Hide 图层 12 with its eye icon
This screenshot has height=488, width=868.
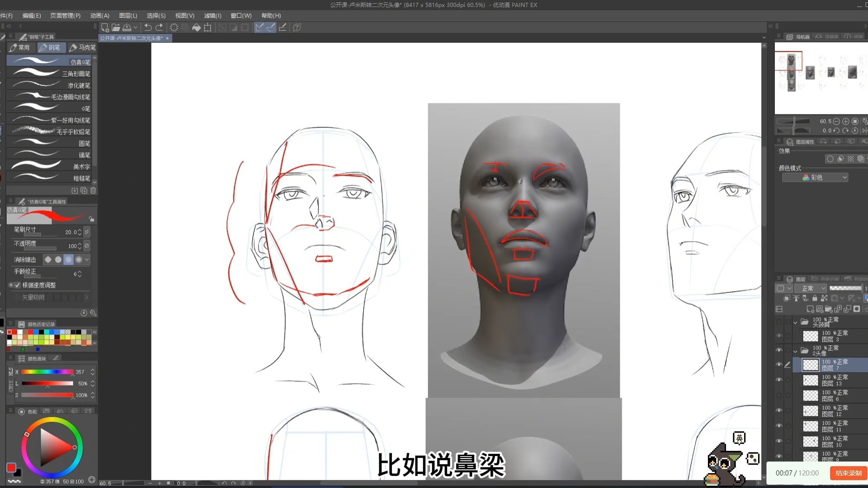click(x=779, y=411)
